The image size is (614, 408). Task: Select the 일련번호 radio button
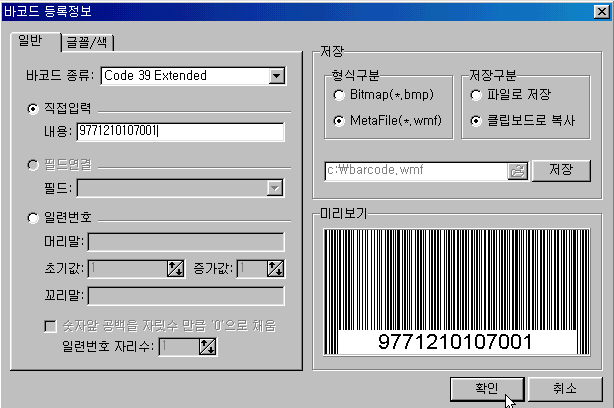tap(33, 216)
